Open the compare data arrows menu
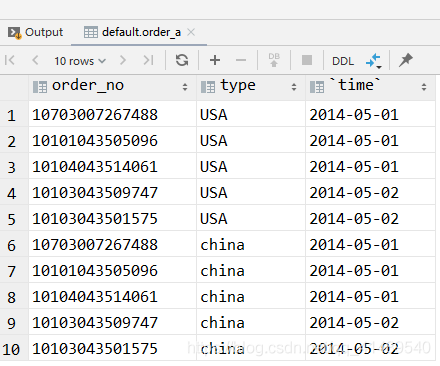 (x=374, y=61)
